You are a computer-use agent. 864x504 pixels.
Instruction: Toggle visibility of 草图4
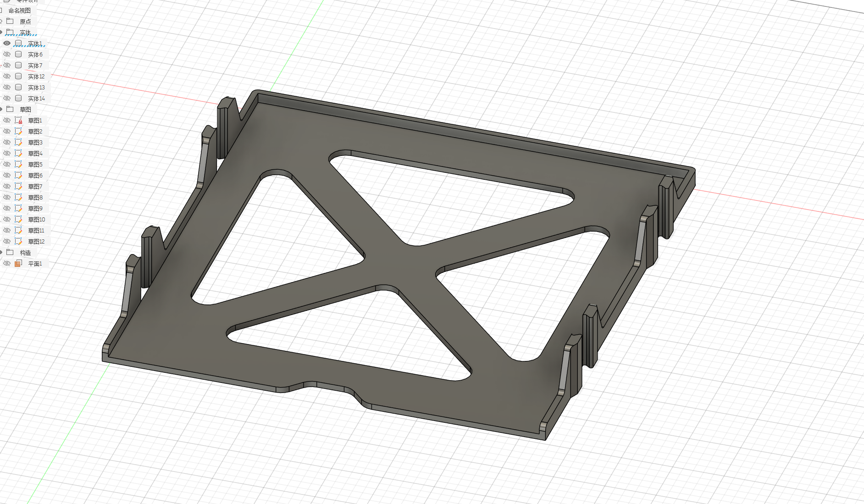[7, 153]
